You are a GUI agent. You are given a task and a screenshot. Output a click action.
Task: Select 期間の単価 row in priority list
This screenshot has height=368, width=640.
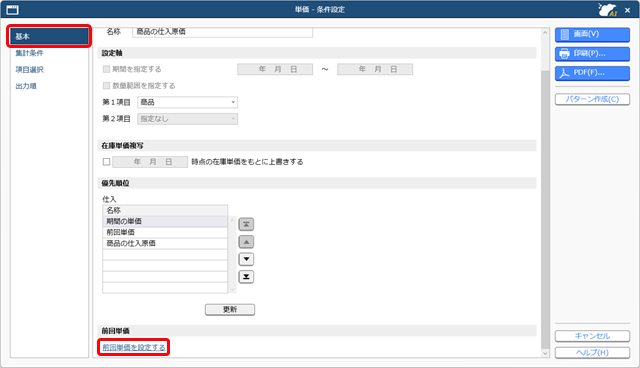165,221
